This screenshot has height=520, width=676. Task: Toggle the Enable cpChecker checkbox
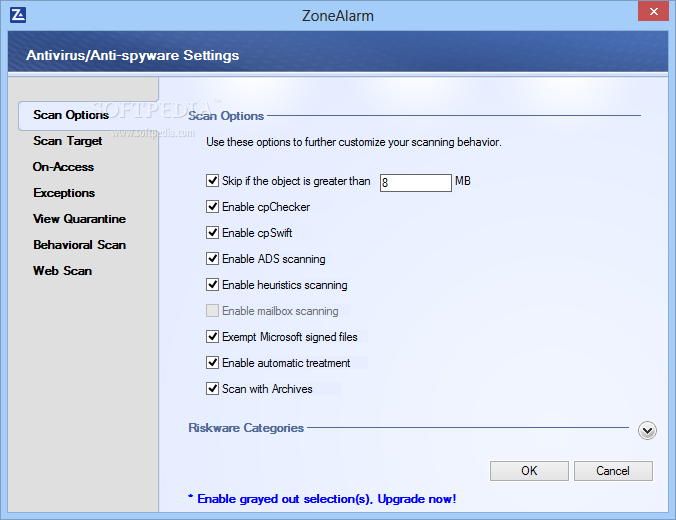[x=212, y=207]
